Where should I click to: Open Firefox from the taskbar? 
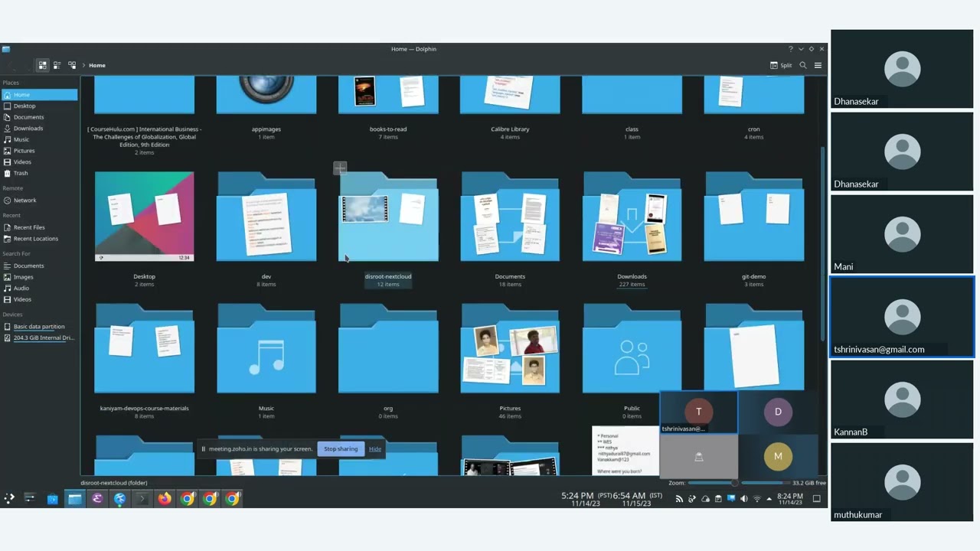(x=165, y=499)
